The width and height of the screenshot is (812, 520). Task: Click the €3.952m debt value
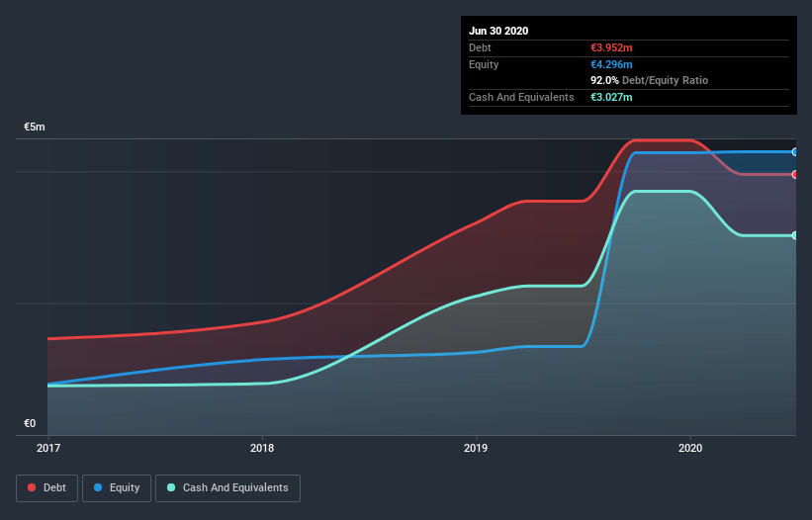click(x=611, y=47)
